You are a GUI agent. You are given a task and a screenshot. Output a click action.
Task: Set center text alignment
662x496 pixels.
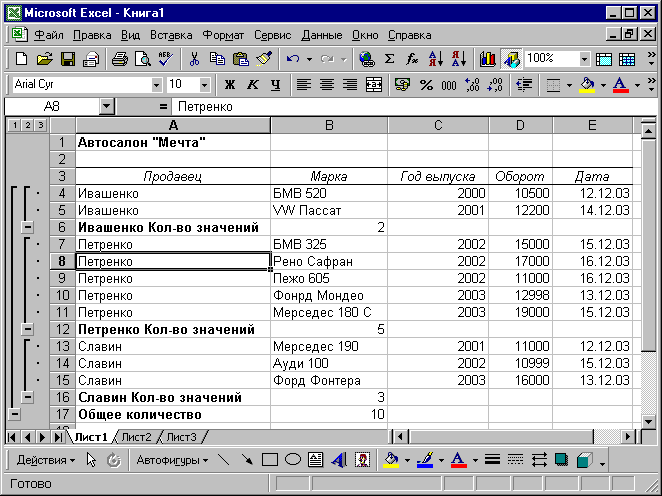click(x=327, y=85)
